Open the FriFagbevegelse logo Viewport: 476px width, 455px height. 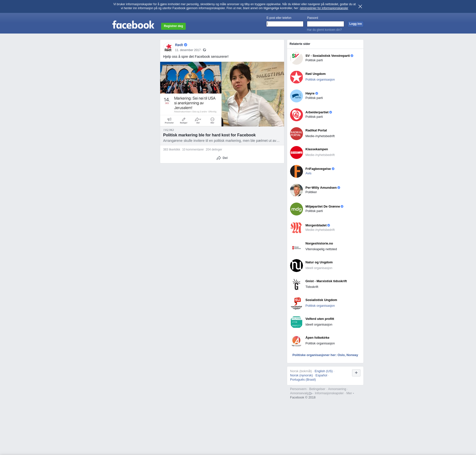pos(297,171)
